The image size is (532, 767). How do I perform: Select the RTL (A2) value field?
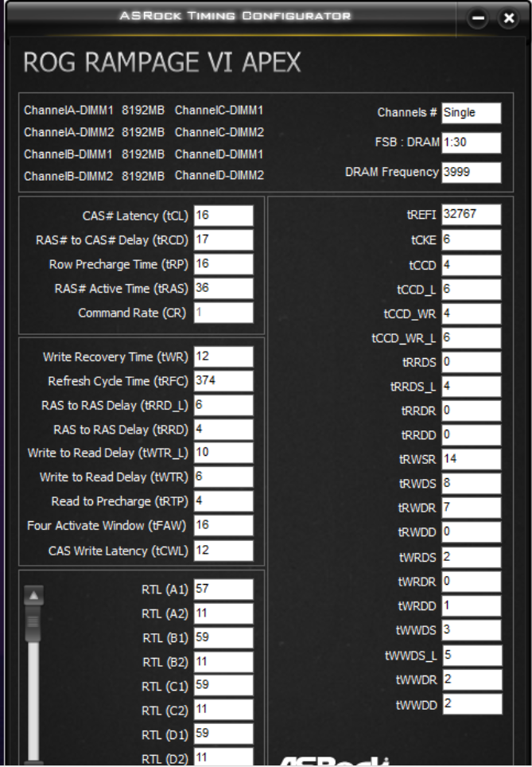[x=223, y=613]
